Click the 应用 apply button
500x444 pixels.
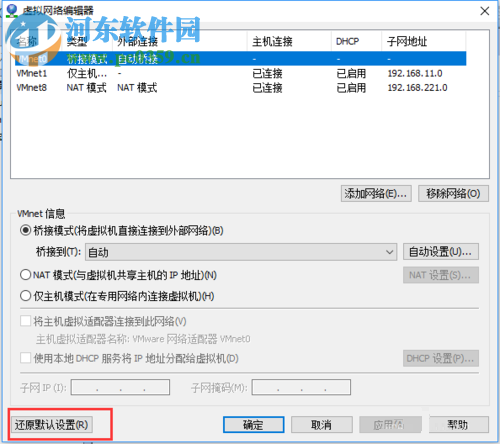[390, 425]
